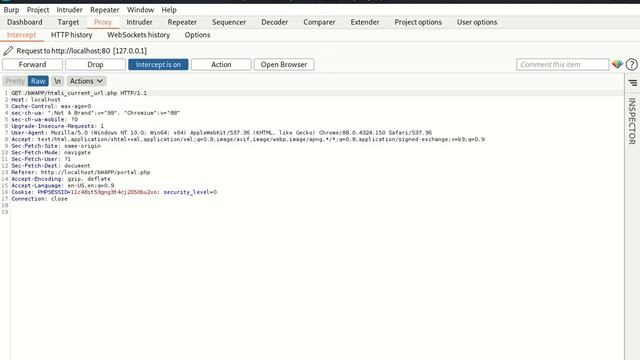Image resolution: width=640 pixels, height=360 pixels.
Task: Click the sec-ch-ua header line
Action: click(96, 113)
